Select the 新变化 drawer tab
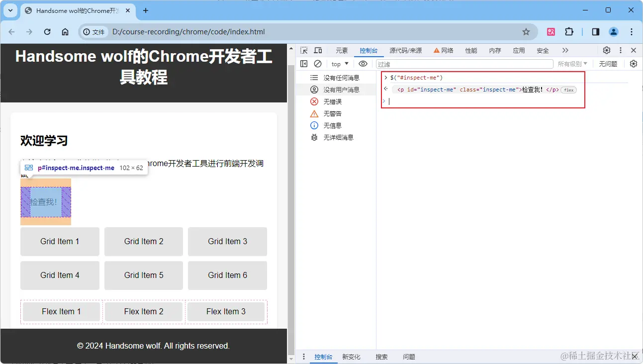This screenshot has height=364, width=643. 351,357
